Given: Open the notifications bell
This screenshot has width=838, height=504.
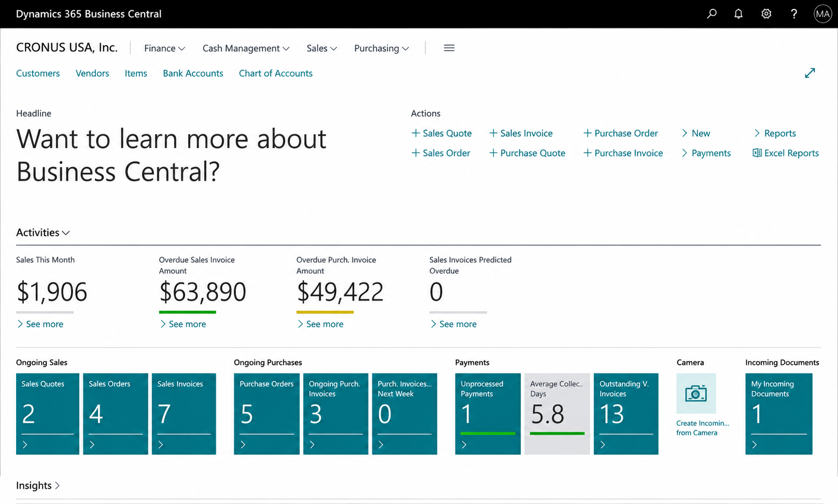Looking at the screenshot, I should 738,14.
